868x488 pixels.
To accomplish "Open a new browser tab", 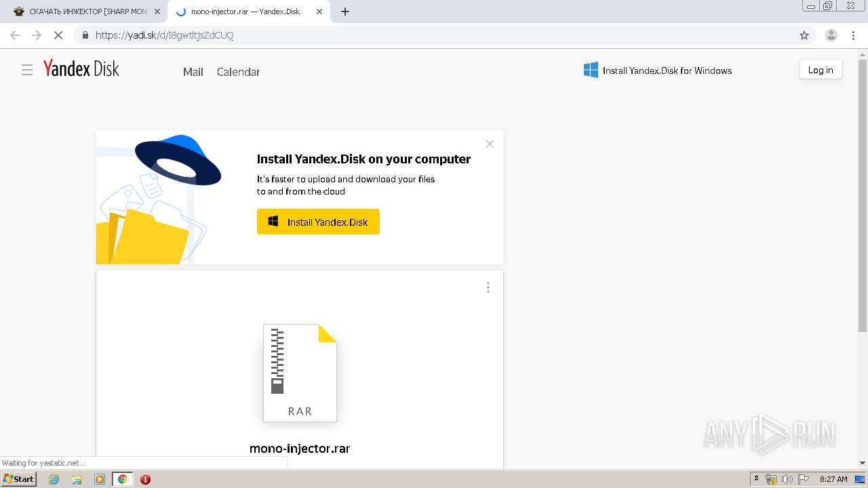I will click(x=345, y=12).
